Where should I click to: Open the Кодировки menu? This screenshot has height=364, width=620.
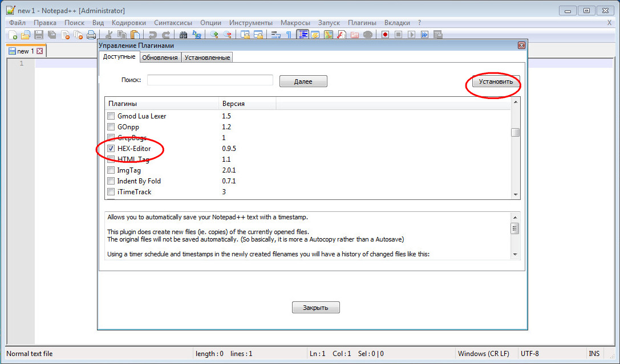click(128, 23)
